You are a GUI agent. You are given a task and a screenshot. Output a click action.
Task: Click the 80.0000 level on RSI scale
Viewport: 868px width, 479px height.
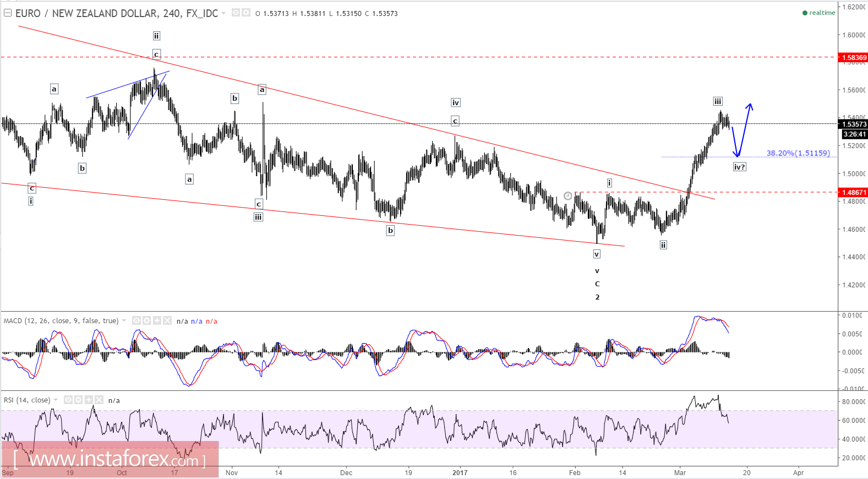tap(854, 402)
